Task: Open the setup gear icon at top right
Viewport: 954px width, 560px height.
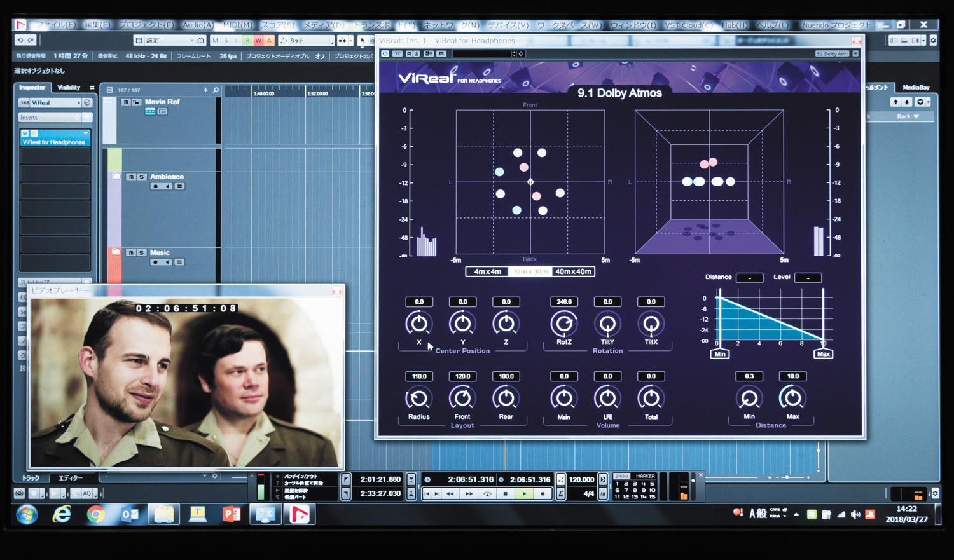Action: [933, 41]
